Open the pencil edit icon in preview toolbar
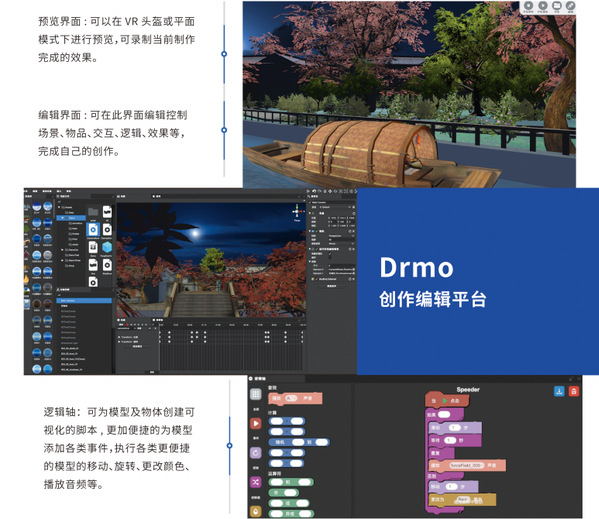599x519 pixels. [570, 6]
